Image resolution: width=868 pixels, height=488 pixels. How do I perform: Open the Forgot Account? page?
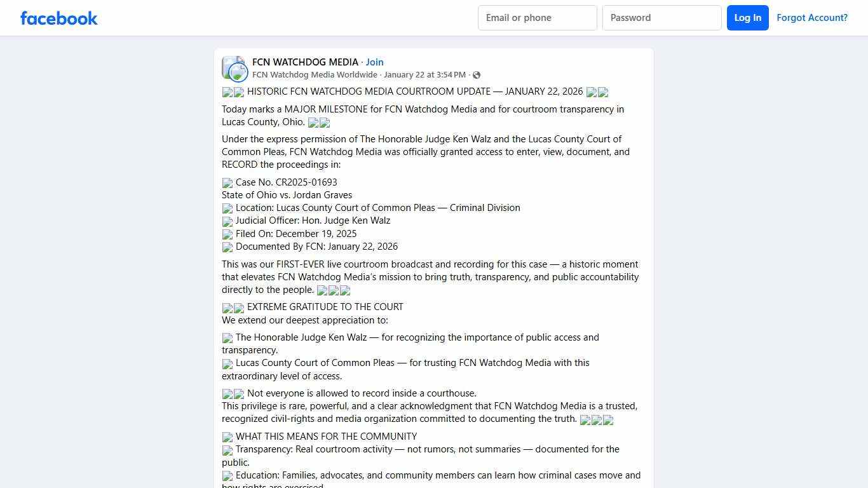(x=812, y=18)
